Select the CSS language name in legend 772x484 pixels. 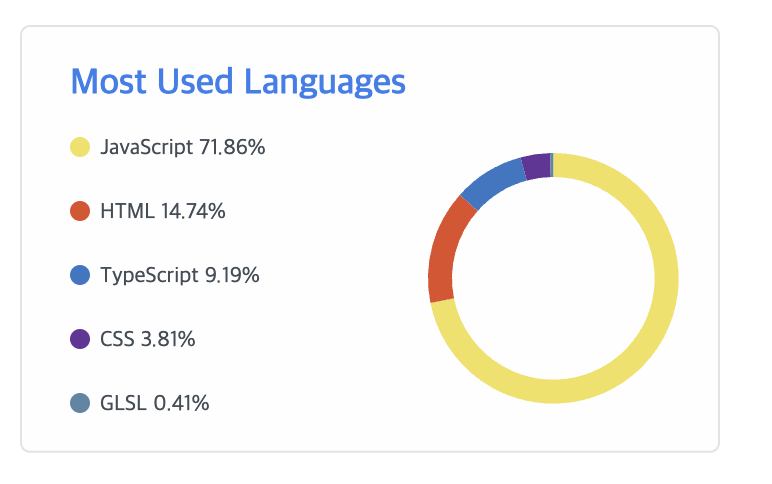[117, 339]
